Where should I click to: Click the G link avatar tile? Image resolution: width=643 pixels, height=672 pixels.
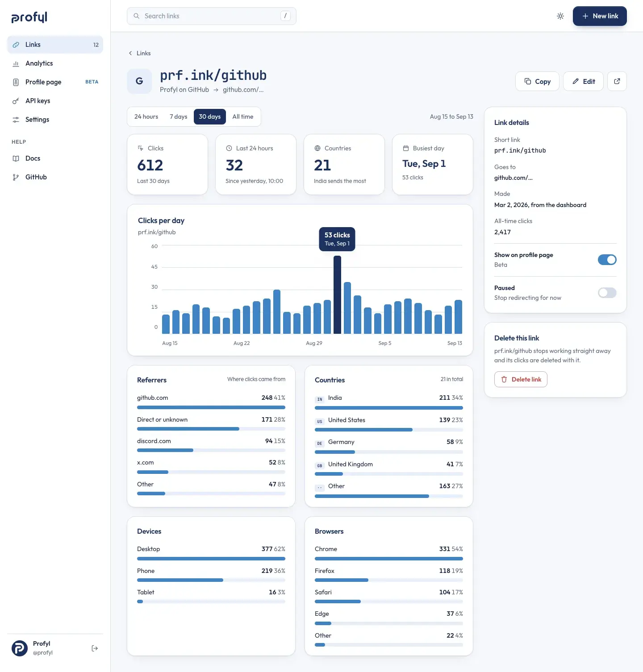(x=139, y=81)
